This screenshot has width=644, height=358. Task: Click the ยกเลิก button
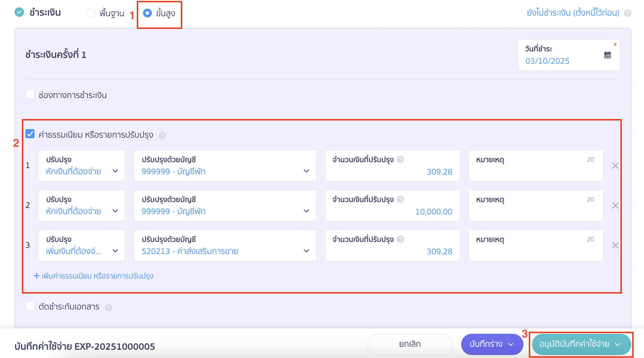click(x=410, y=344)
